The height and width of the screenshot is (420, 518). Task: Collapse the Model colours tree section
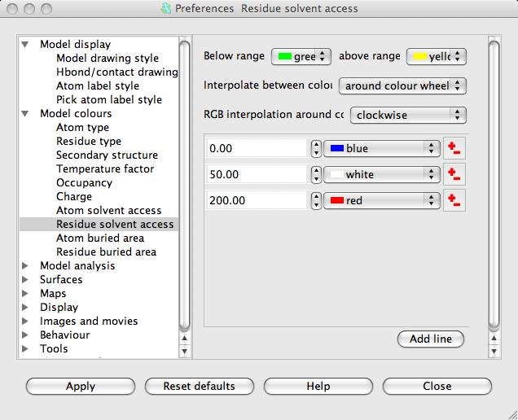coord(25,114)
